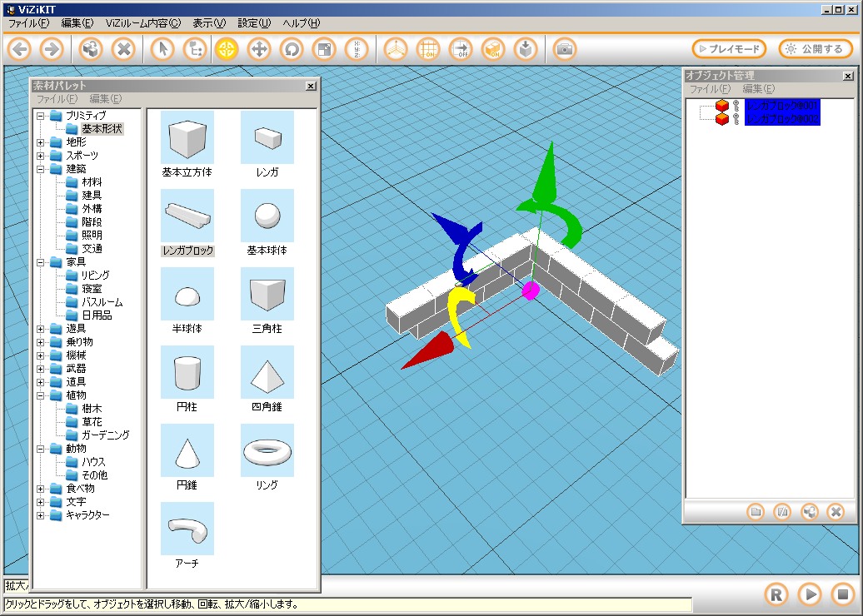
Task: Toggle the box ON toolbar button
Action: pos(493,49)
